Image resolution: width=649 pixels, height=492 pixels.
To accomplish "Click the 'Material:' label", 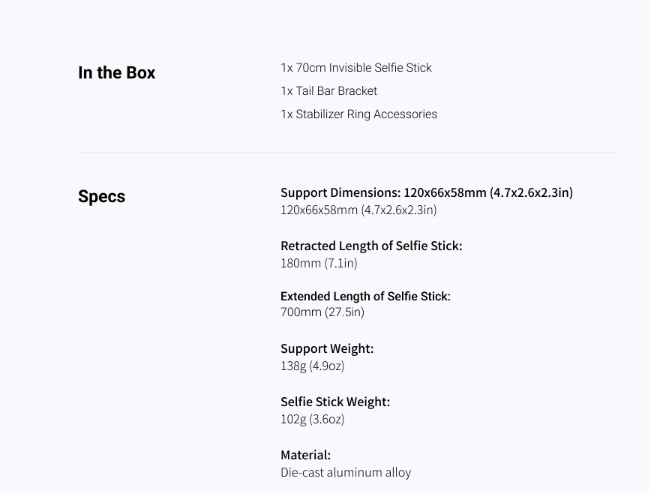I will point(305,455).
